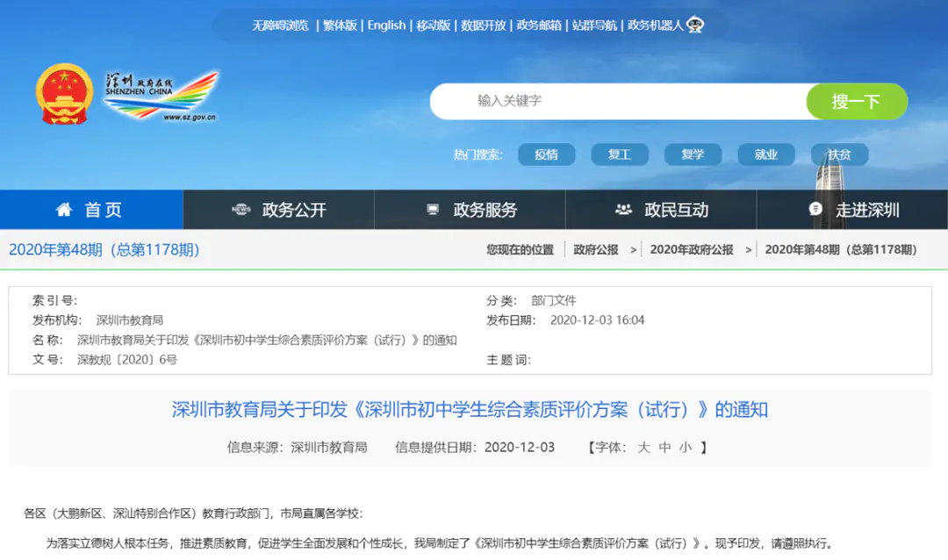Open the 政务机器人 link

point(656,25)
